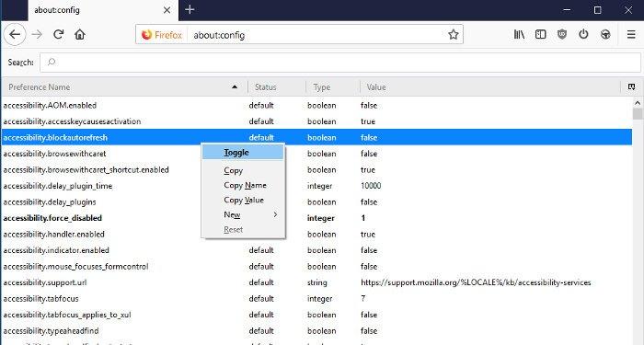Click the bold value 1 for force_disabled
This screenshot has width=644, height=345.
[x=363, y=218]
